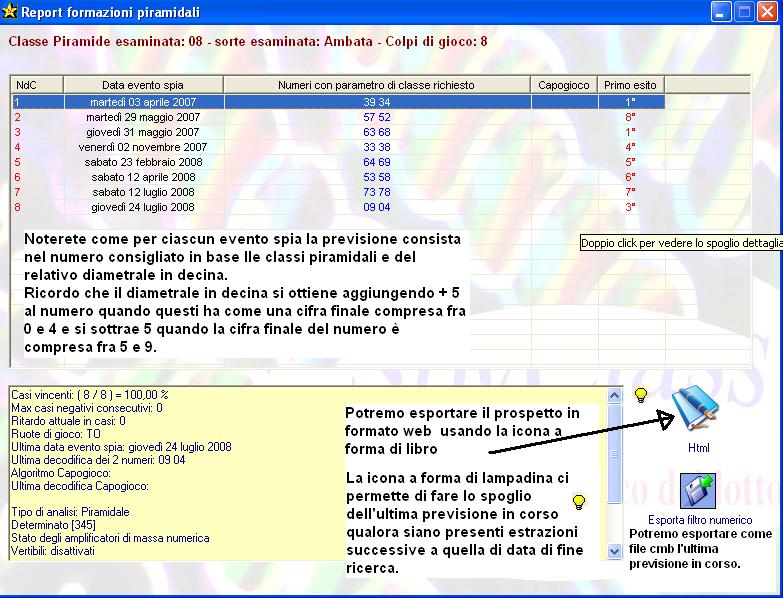Click the Data evento spia column header
This screenshot has height=598, width=783.
tap(143, 85)
